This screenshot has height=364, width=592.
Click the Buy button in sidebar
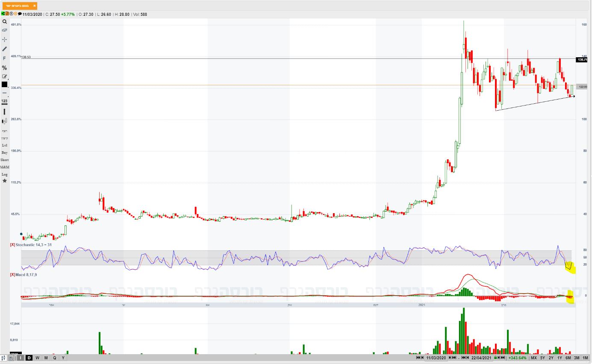coord(5,153)
